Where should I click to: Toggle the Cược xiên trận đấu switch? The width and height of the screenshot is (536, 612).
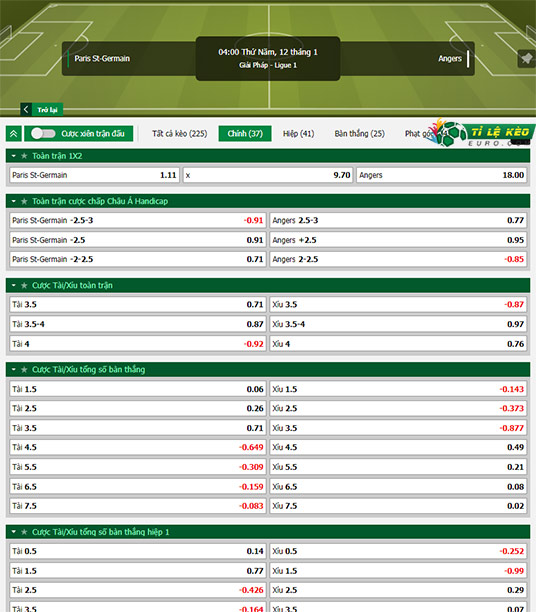43,133
